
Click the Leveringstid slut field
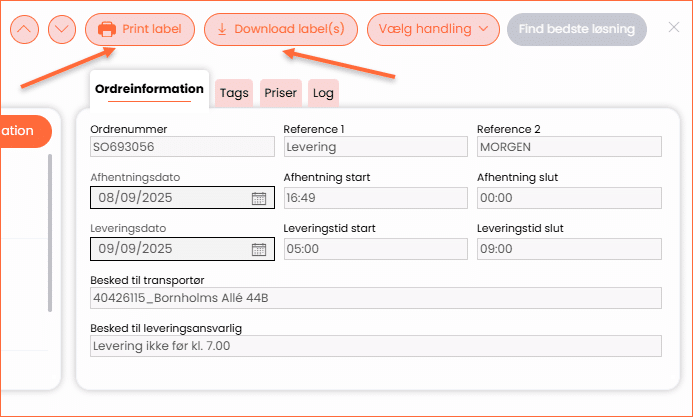coord(568,249)
